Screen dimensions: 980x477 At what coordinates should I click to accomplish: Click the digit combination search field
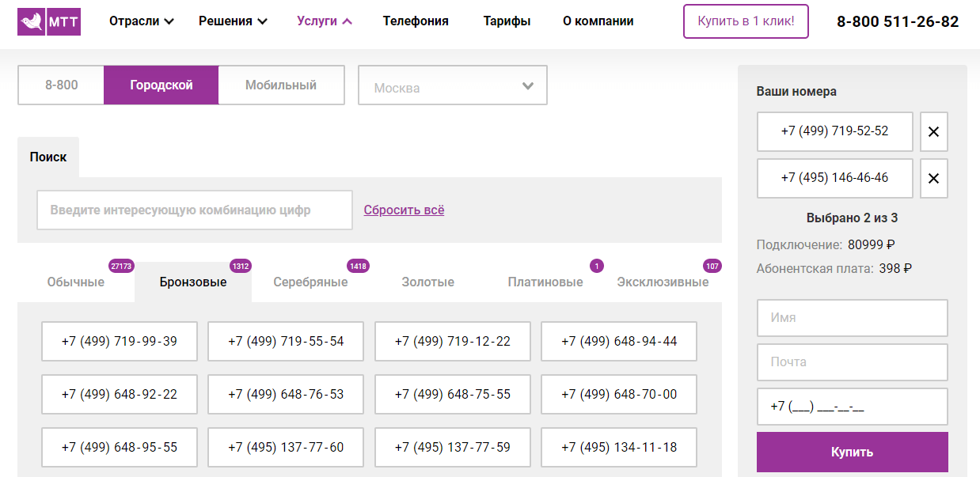point(194,210)
